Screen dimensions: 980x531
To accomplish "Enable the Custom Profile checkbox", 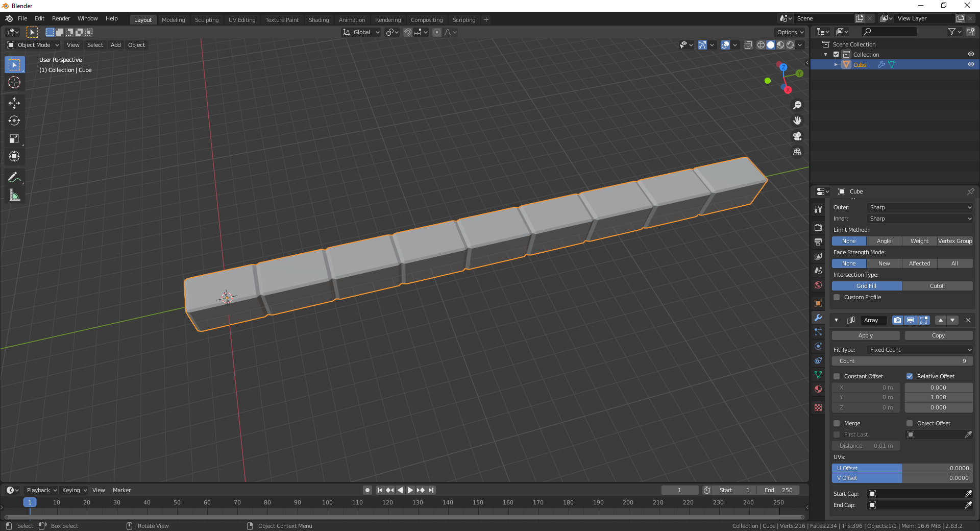I will [x=837, y=297].
